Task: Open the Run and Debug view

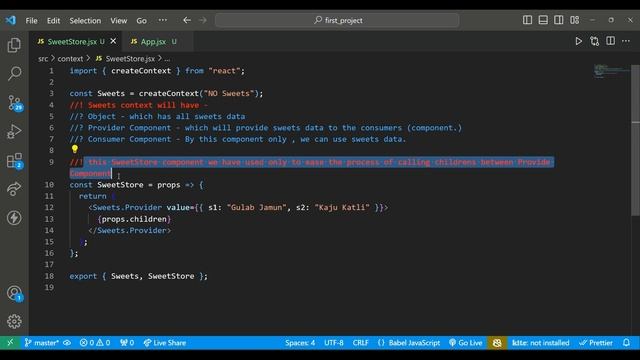Action: pos(14,131)
